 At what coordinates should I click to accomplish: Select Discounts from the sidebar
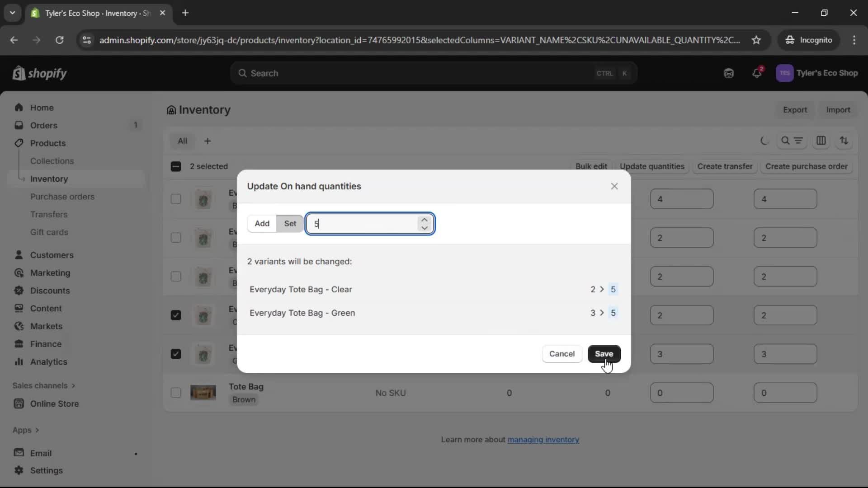(50, 291)
